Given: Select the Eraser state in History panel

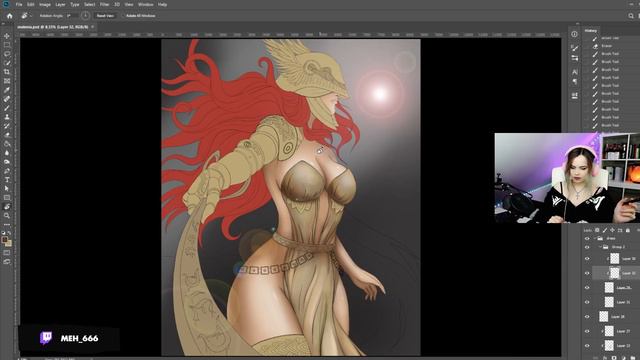Looking at the screenshot, I should pyautogui.click(x=607, y=46).
